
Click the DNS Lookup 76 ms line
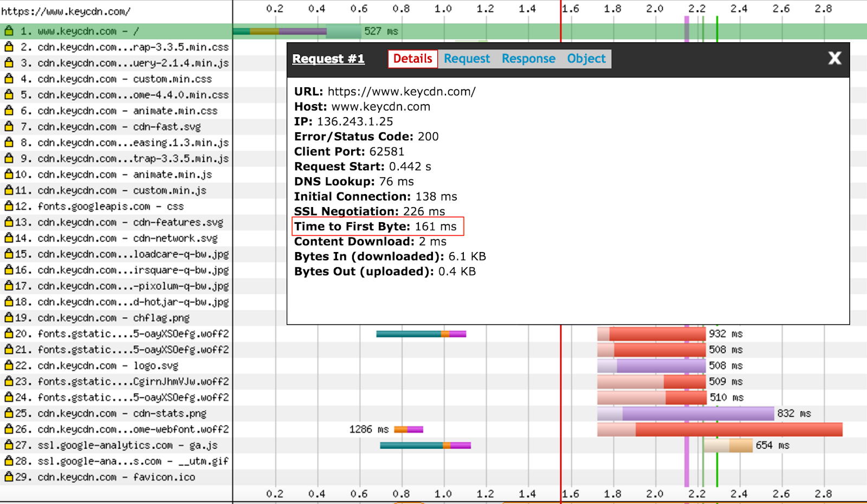354,182
